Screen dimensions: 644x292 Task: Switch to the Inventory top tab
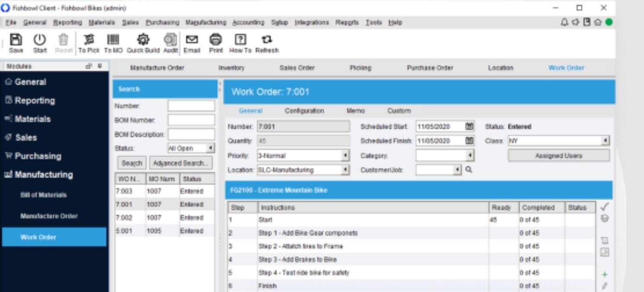click(x=231, y=68)
